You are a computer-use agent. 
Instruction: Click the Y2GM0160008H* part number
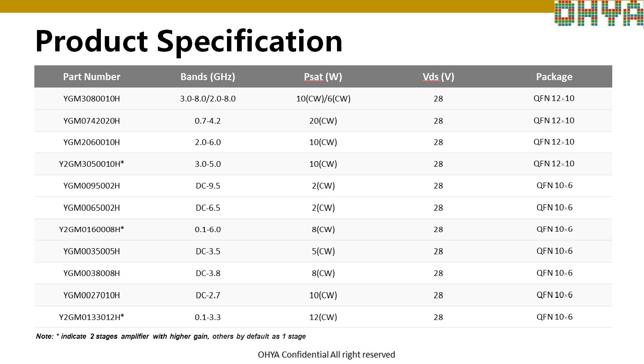coord(92,229)
